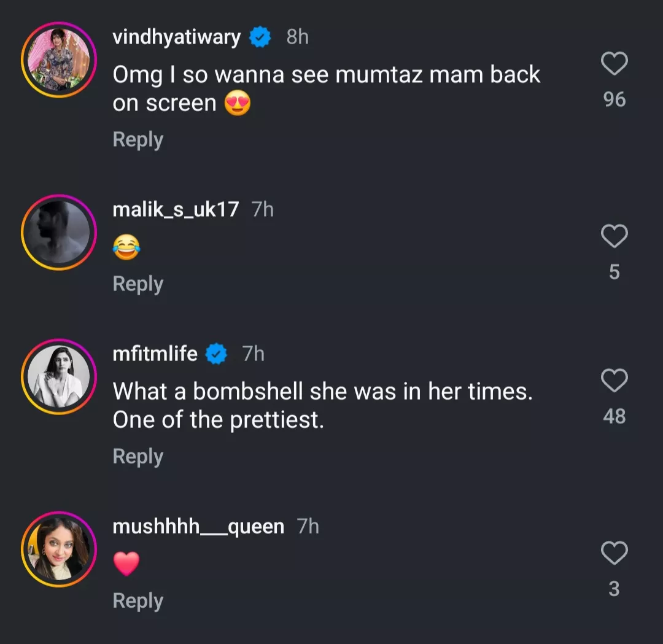
Task: Like mushhhh___queen's heart emoji comment
Action: (614, 553)
